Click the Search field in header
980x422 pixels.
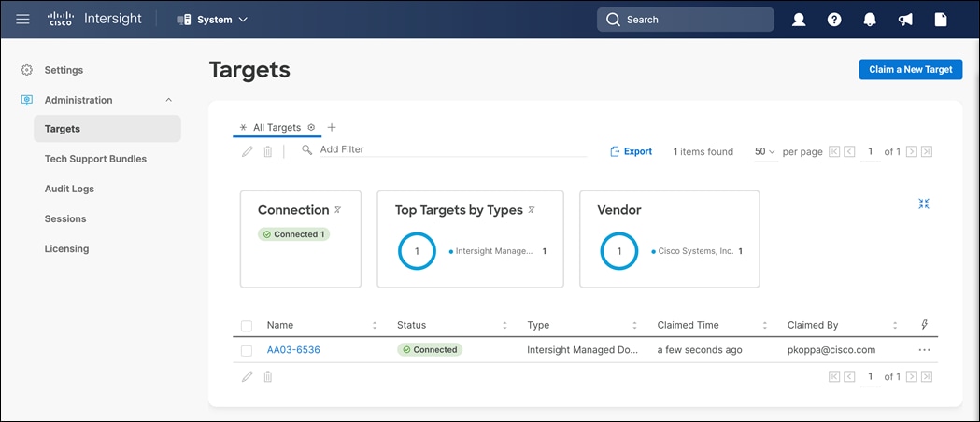(x=685, y=20)
